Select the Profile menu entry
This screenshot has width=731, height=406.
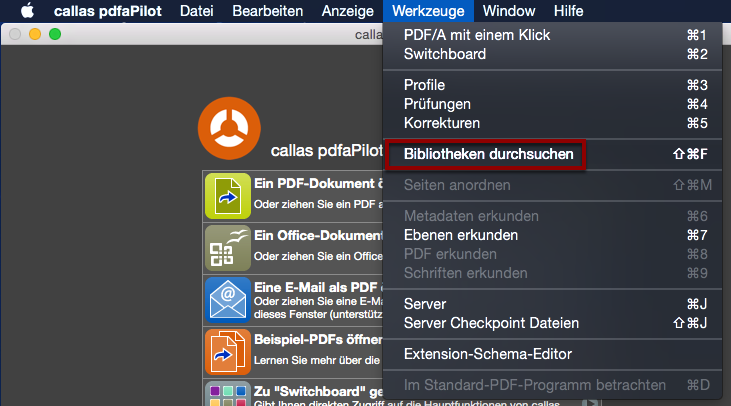pos(552,85)
